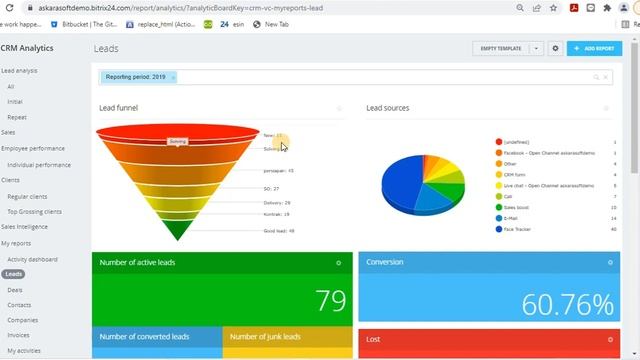Open Number of active leads widget gear
The width and height of the screenshot is (640, 360).
[x=338, y=263]
